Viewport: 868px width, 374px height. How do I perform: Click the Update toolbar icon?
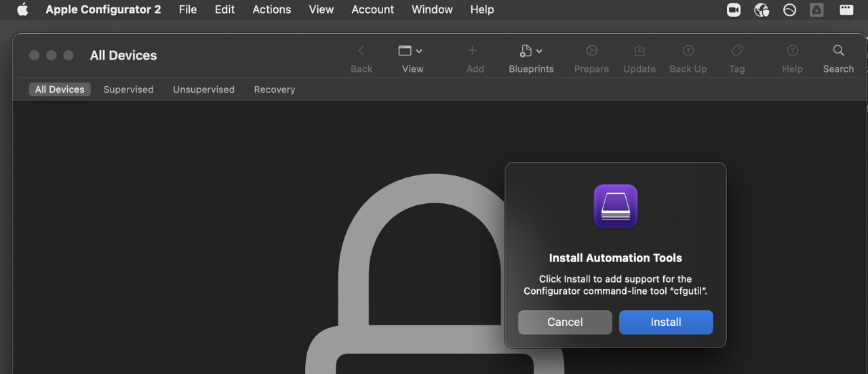point(639,51)
